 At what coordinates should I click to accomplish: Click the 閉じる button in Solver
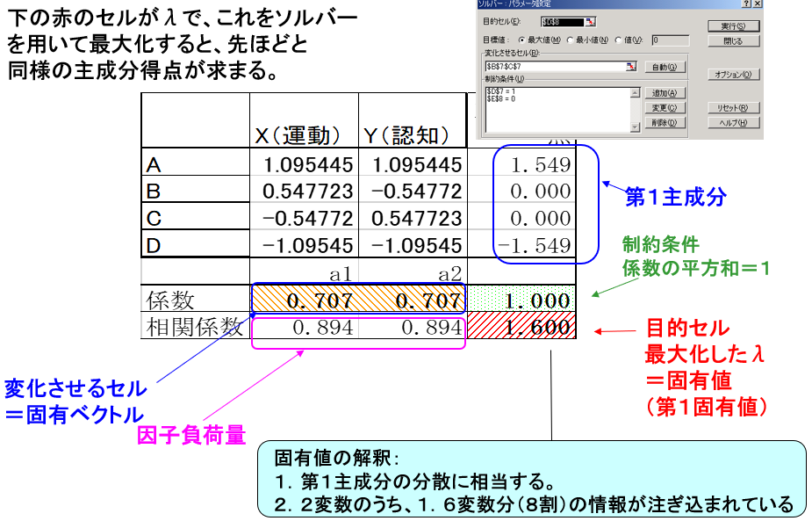[x=733, y=41]
